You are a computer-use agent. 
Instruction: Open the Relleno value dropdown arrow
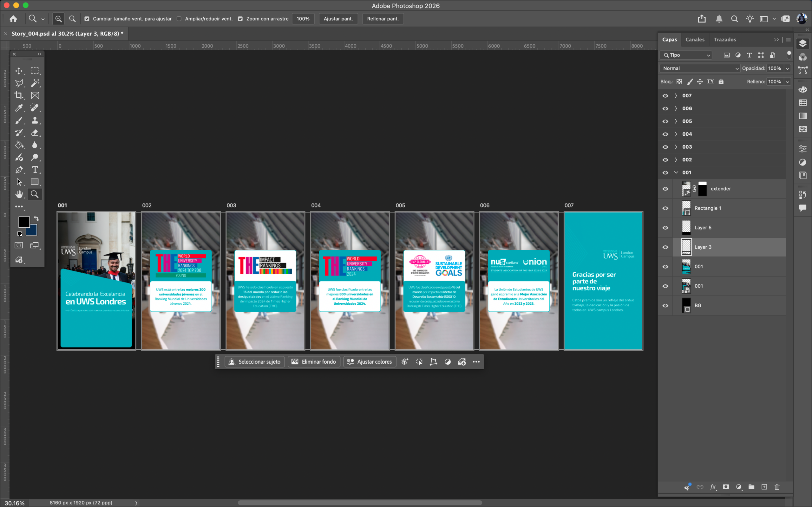[x=787, y=81]
